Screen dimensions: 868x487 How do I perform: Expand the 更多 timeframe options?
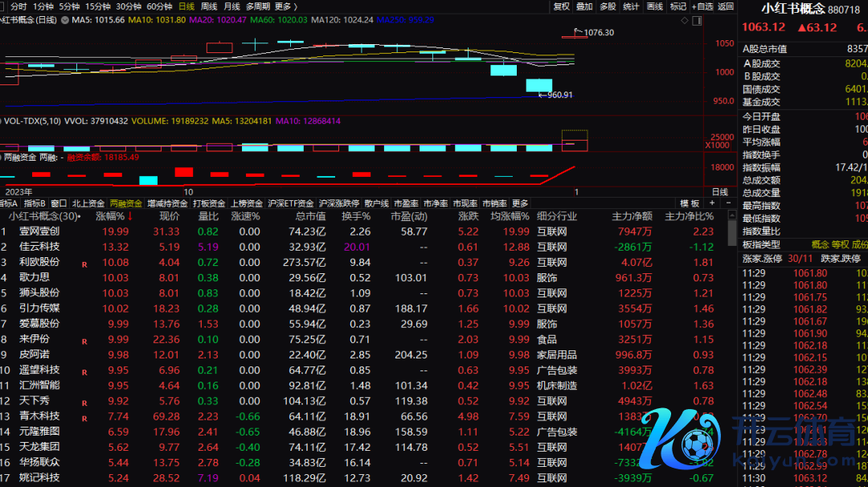click(285, 6)
